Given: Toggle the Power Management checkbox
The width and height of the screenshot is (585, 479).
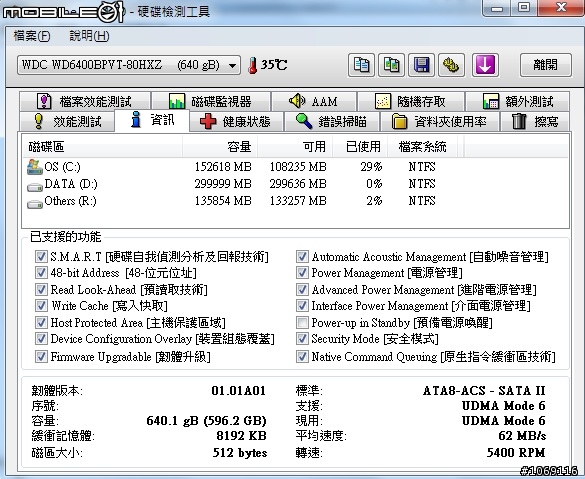Looking at the screenshot, I should click(x=302, y=273).
